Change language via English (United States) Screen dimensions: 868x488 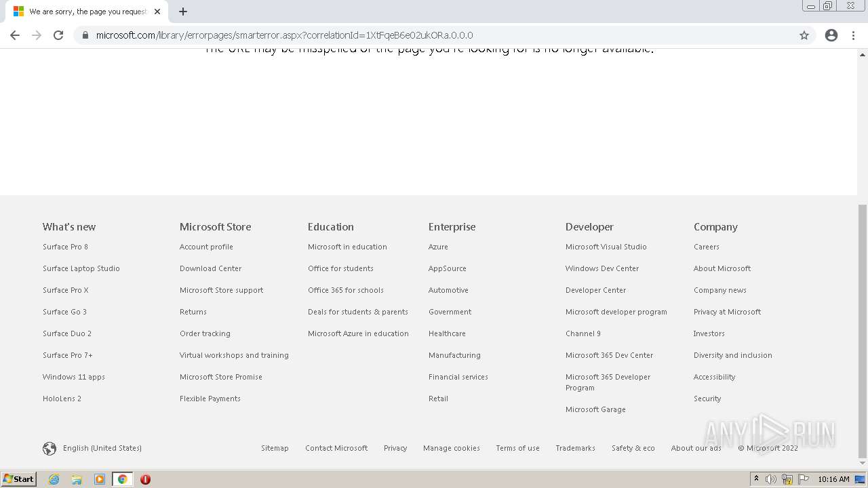click(x=102, y=448)
